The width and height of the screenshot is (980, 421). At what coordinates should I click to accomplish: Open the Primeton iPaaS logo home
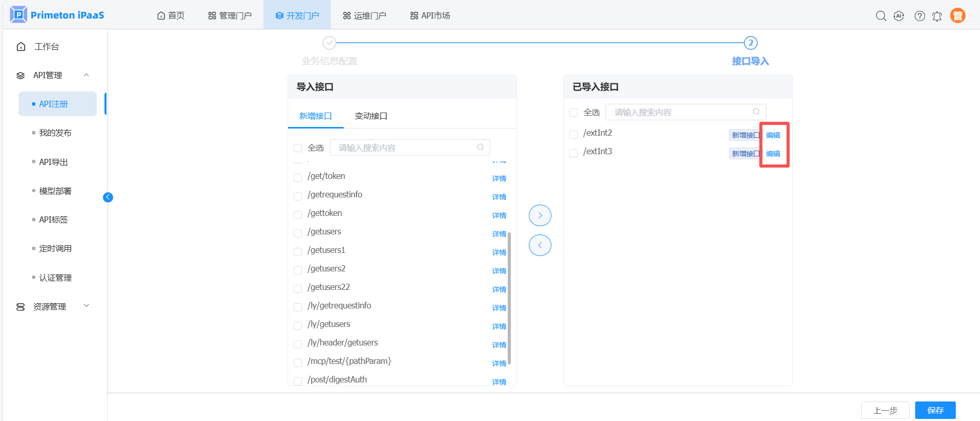[57, 15]
